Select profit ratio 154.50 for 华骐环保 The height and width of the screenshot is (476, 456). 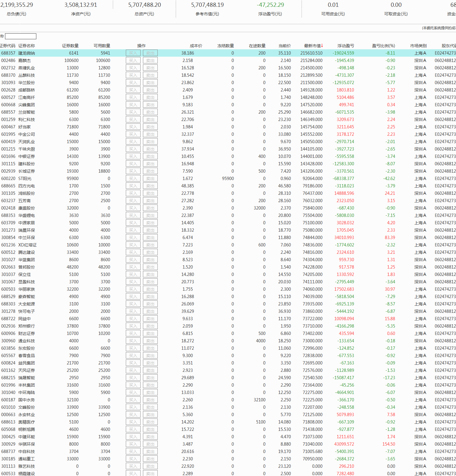[x=389, y=444]
